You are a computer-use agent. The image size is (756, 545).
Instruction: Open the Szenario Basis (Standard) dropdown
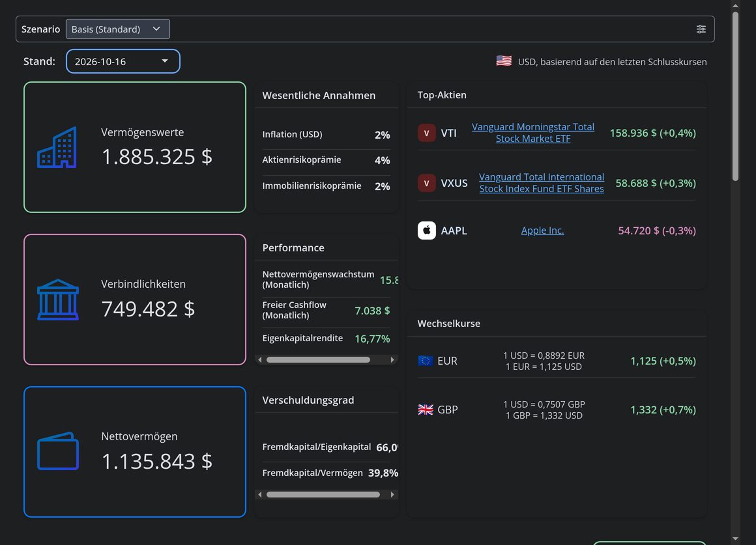click(x=118, y=29)
